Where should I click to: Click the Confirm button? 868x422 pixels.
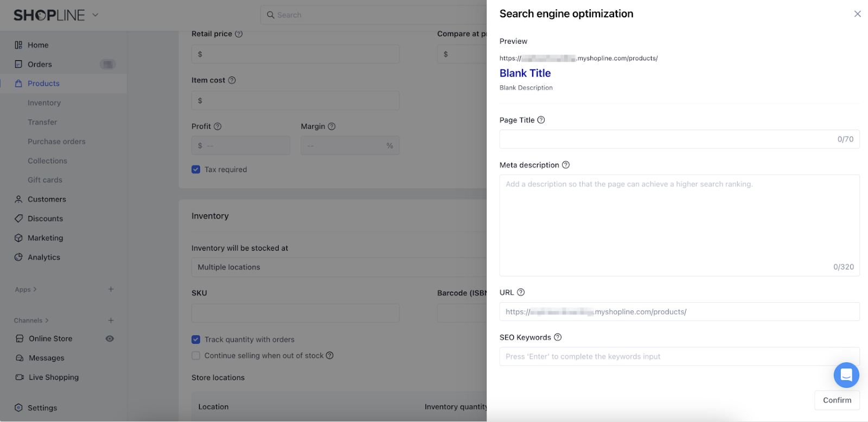pyautogui.click(x=837, y=400)
